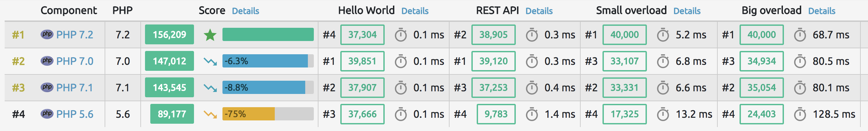Click the PHP logo icon beside PHP 7.0
Viewport: 868px width, 131px height.
47,61
